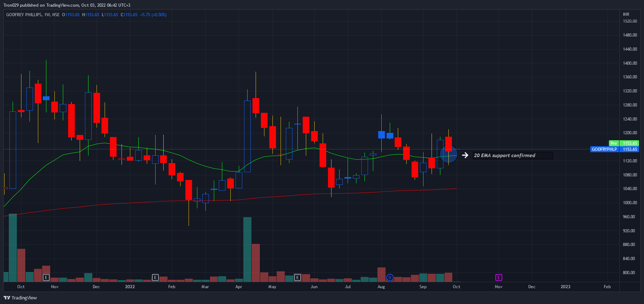Click the earnings E marker before Feb 2022
Viewport: 644px width, 304px height.
click(x=155, y=278)
